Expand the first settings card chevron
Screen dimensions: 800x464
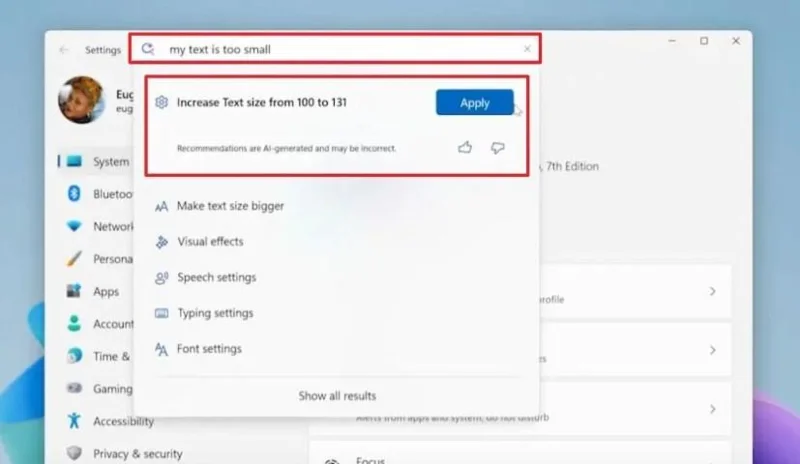click(x=712, y=291)
